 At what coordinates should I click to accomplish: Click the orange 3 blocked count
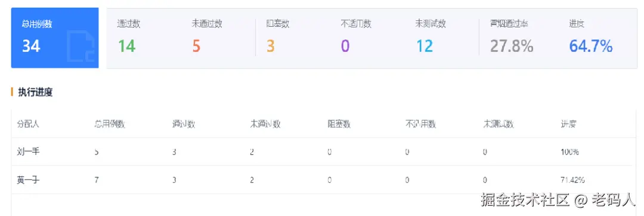270,46
